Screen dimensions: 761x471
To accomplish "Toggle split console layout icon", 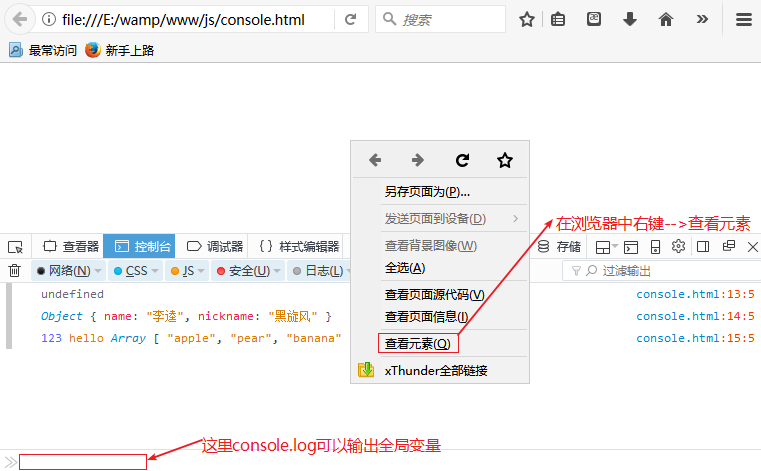I will pos(603,247).
